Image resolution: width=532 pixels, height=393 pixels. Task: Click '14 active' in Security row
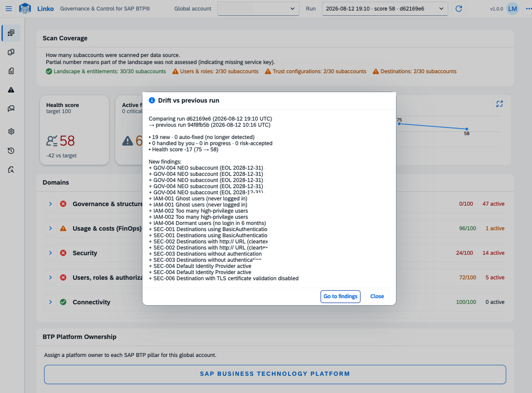point(493,253)
